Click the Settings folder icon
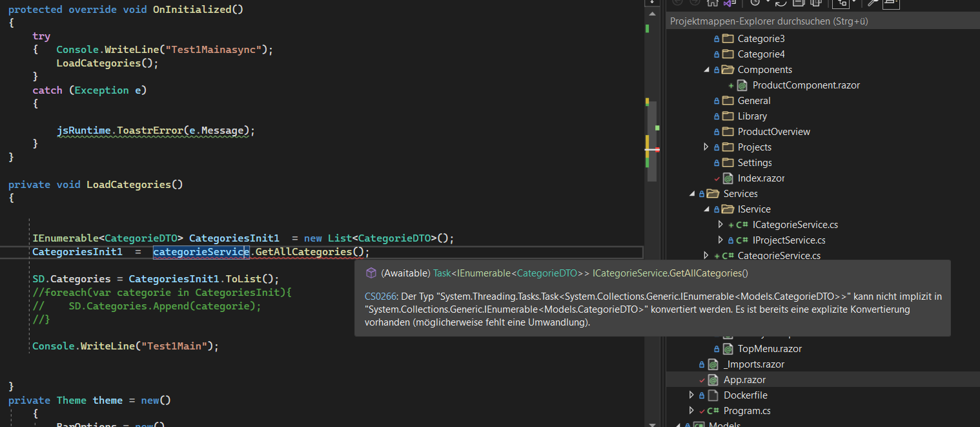The image size is (980, 427). pyautogui.click(x=728, y=163)
